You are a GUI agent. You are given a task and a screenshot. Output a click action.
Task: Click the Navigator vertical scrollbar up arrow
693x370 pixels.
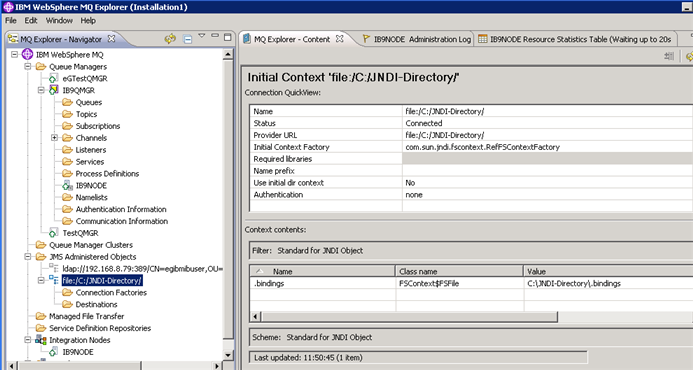pos(228,55)
